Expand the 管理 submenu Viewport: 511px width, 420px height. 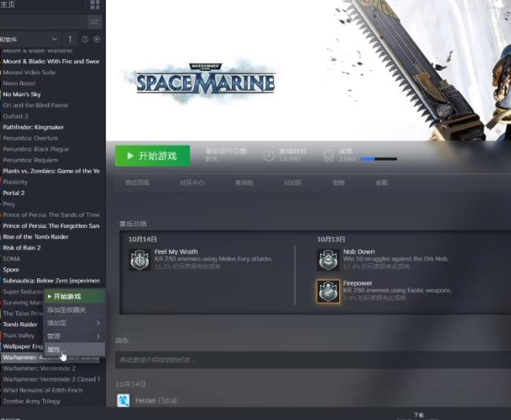click(75, 336)
